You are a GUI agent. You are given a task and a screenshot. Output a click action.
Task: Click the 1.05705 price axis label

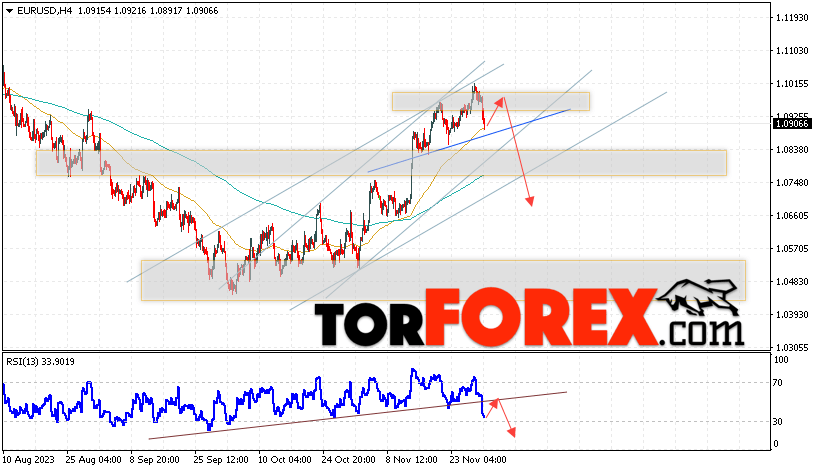point(792,249)
